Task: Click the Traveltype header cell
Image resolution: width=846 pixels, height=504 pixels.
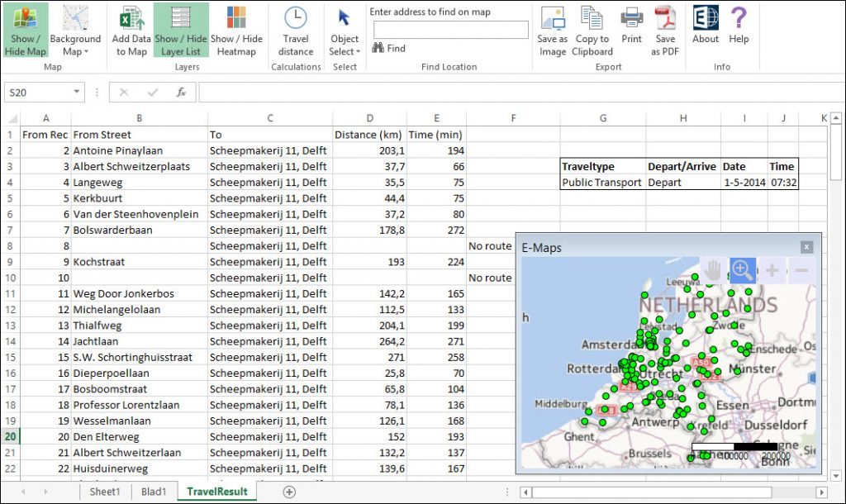Action: tap(602, 166)
